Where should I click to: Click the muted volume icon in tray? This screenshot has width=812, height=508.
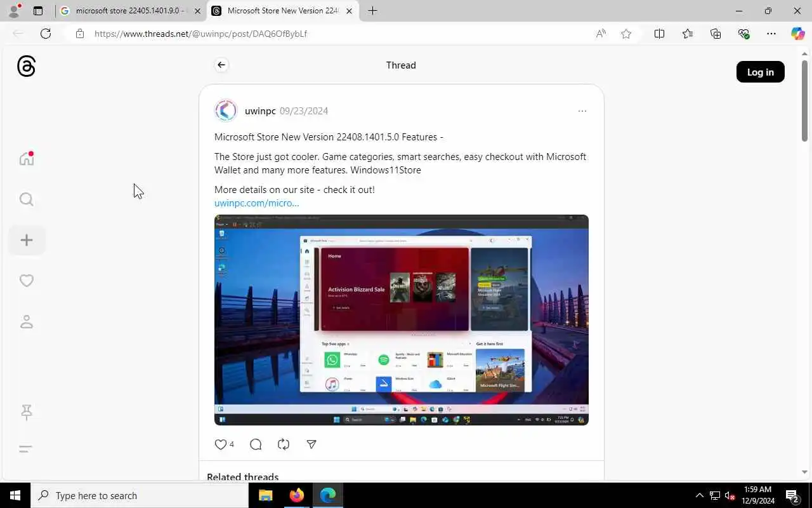click(730, 495)
